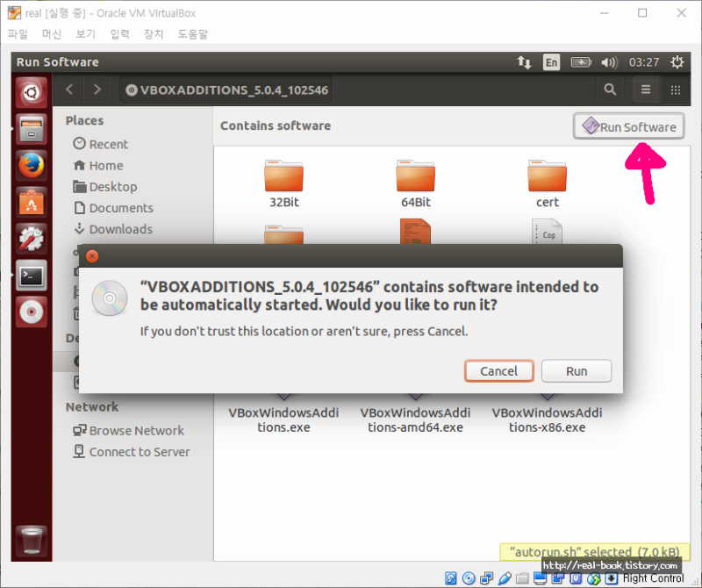
Task: Click VirtualBox display status icon
Action: pos(541,578)
